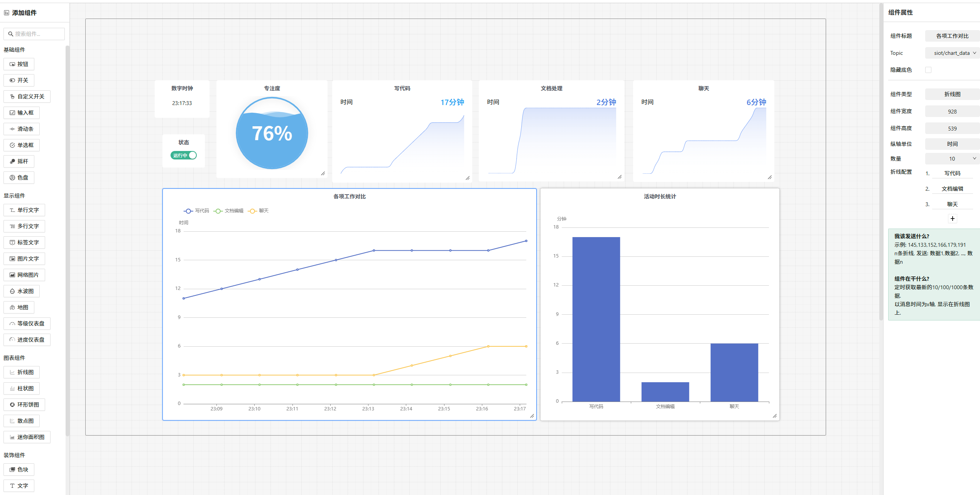Add a 折线图 line chart component
The height and width of the screenshot is (495, 980).
[22, 372]
